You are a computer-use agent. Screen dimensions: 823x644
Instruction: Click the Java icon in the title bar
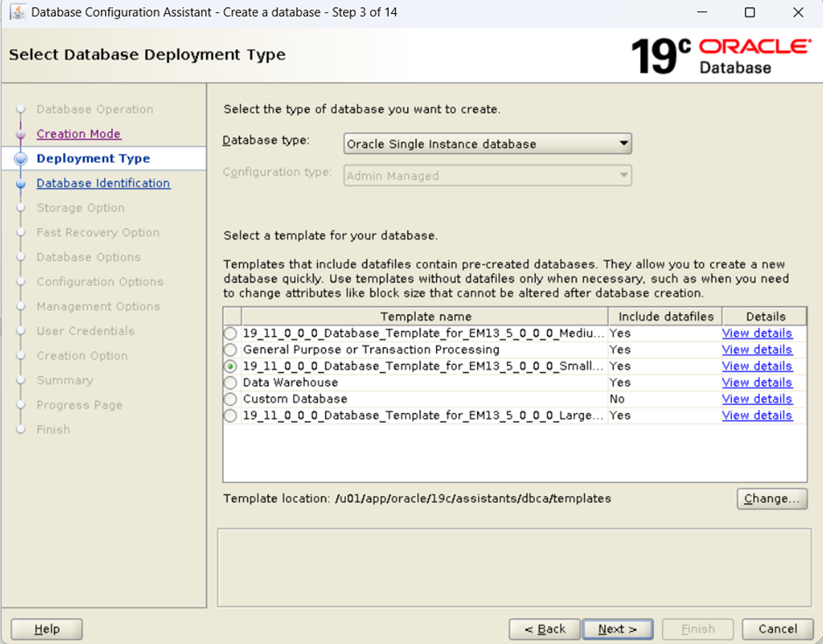pos(16,13)
